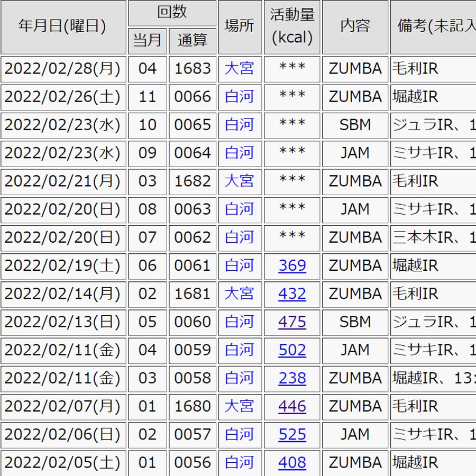Click 白河 link in count 0058 row

[239, 378]
